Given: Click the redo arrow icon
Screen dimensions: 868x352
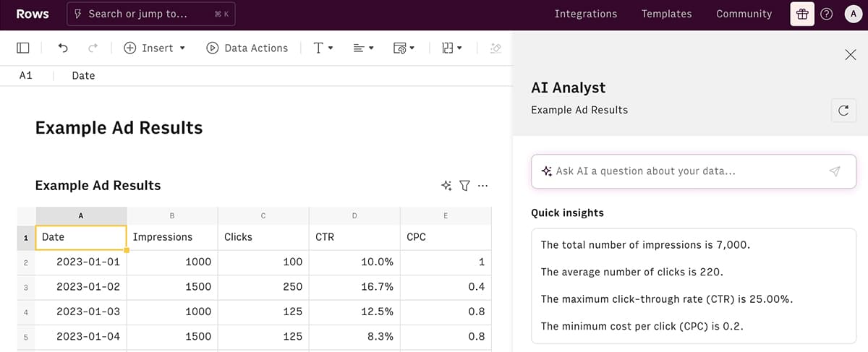Looking at the screenshot, I should (93, 48).
